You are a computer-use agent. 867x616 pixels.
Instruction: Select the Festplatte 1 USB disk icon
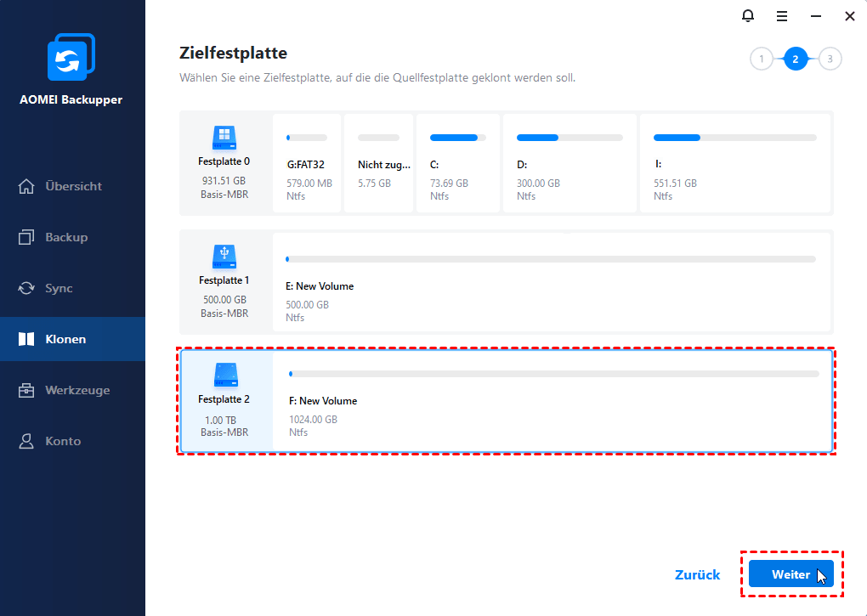tap(224, 257)
